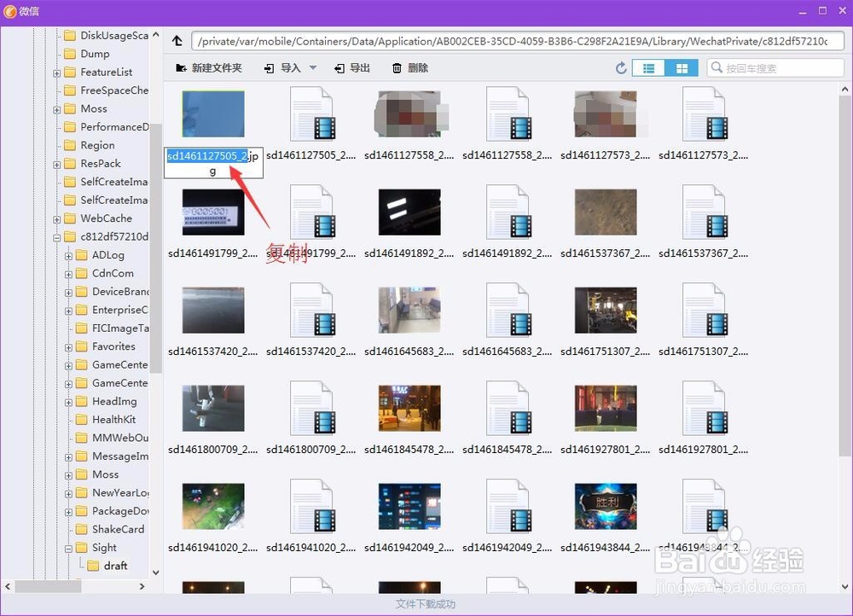Click the 微信 app icon in title bar

[x=9, y=11]
